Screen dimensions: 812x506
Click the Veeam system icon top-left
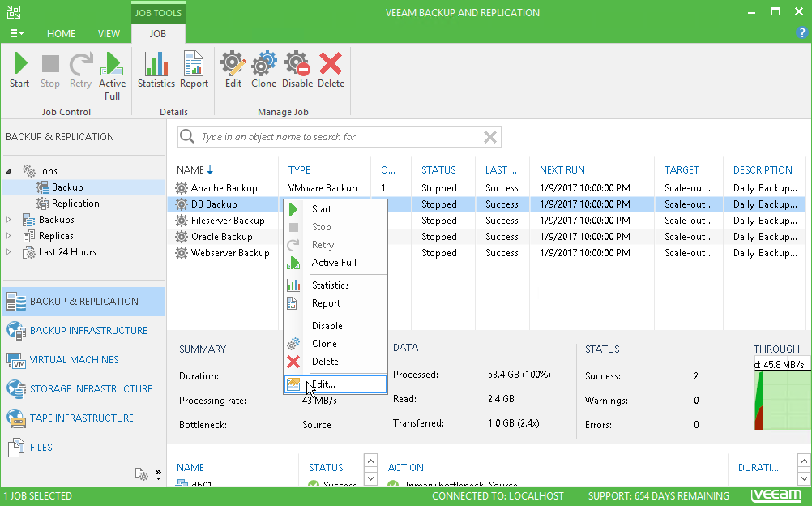pyautogui.click(x=14, y=12)
